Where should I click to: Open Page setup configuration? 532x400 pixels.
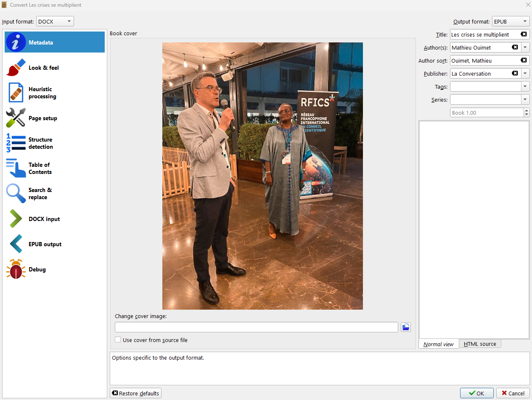(x=54, y=118)
